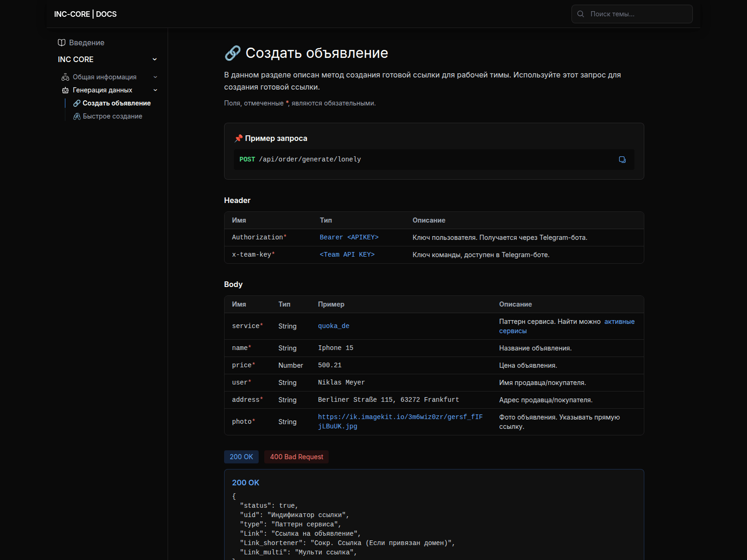Click the service field name cell
747x560 pixels.
point(247,326)
